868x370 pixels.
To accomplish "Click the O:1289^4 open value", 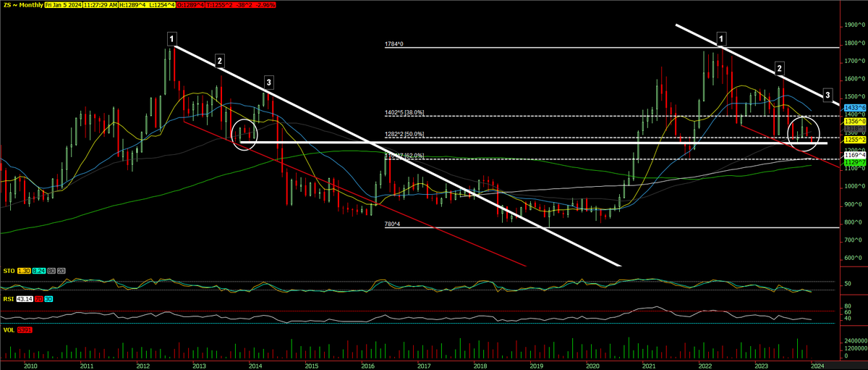I will pyautogui.click(x=190, y=5).
